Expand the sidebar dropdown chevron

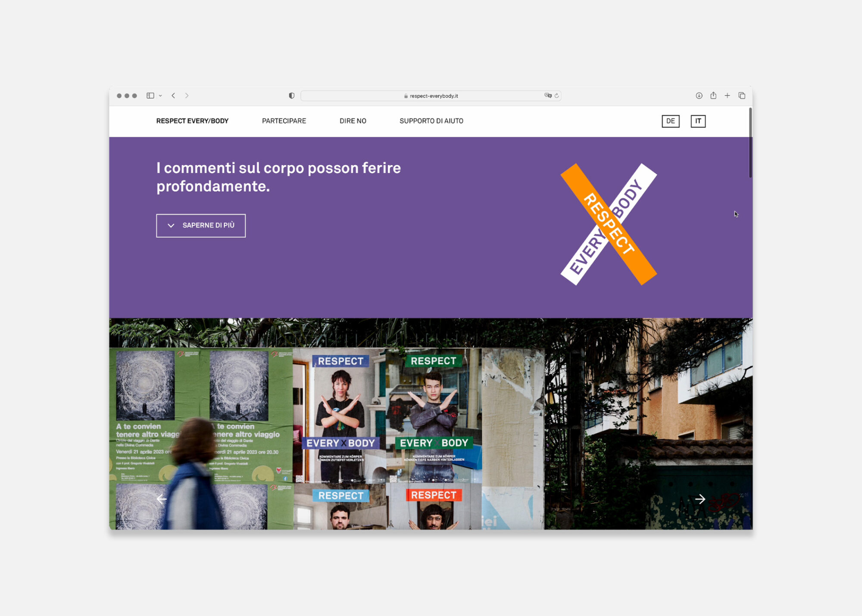pyautogui.click(x=160, y=96)
